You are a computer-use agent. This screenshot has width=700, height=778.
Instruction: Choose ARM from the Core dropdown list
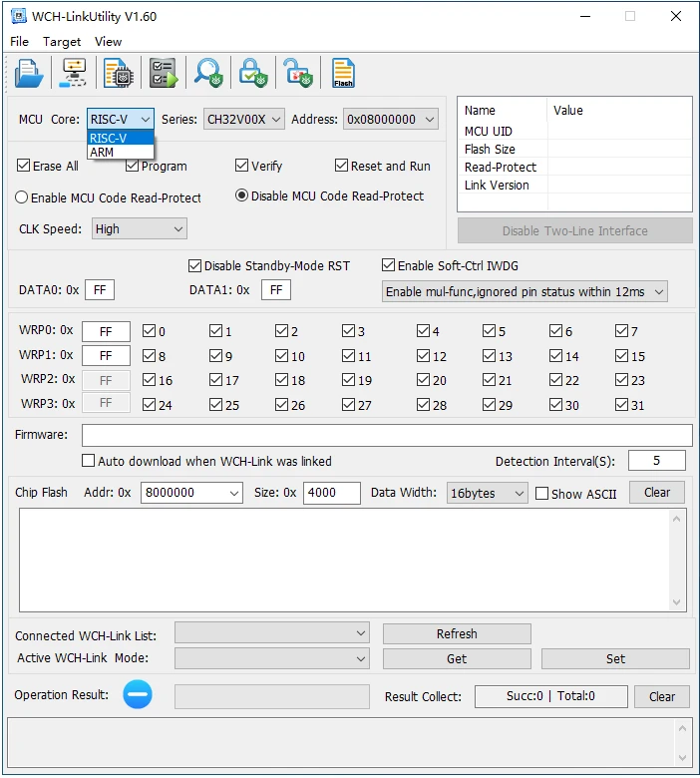(x=102, y=153)
